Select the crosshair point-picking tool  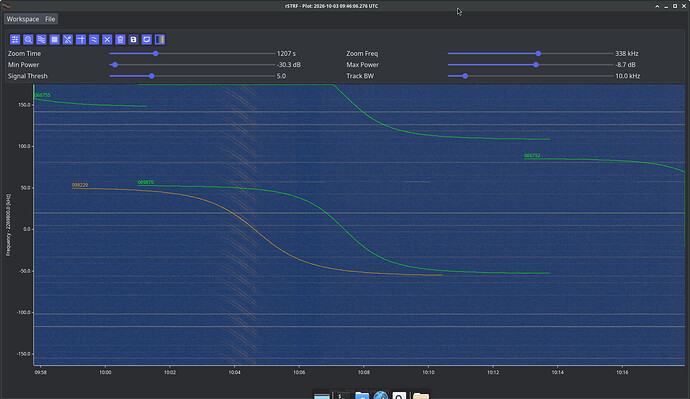[x=81, y=40]
